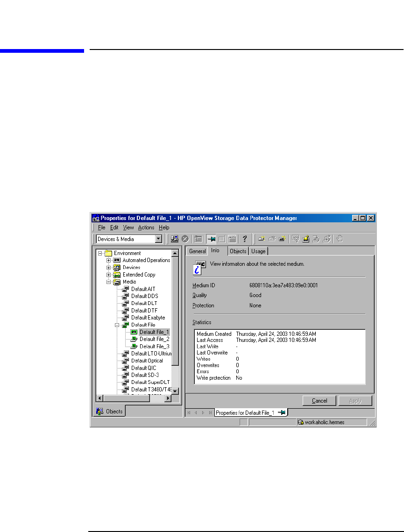Select Default SuperDLT in the tree

[x=150, y=382]
